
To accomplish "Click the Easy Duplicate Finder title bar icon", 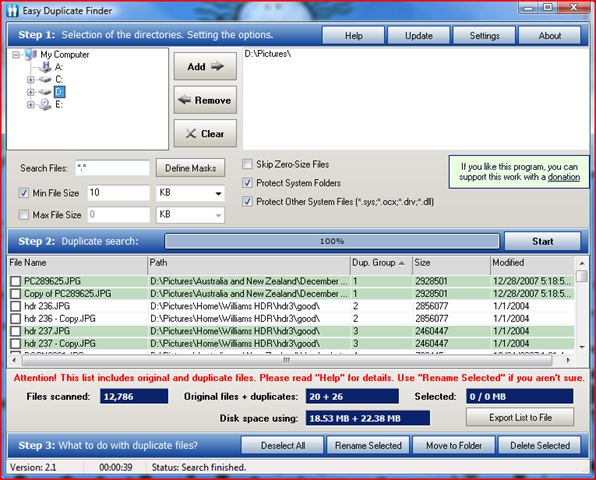I will pos(13,11).
